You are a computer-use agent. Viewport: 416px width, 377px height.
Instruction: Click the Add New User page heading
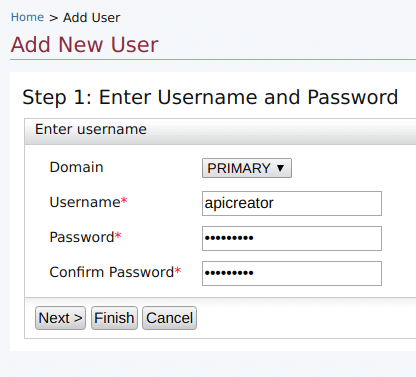(x=85, y=44)
